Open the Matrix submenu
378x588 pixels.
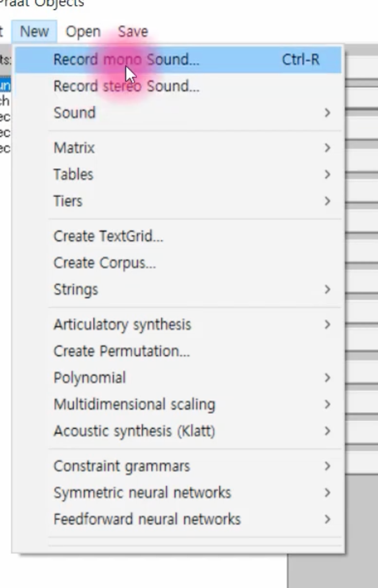coord(178,148)
